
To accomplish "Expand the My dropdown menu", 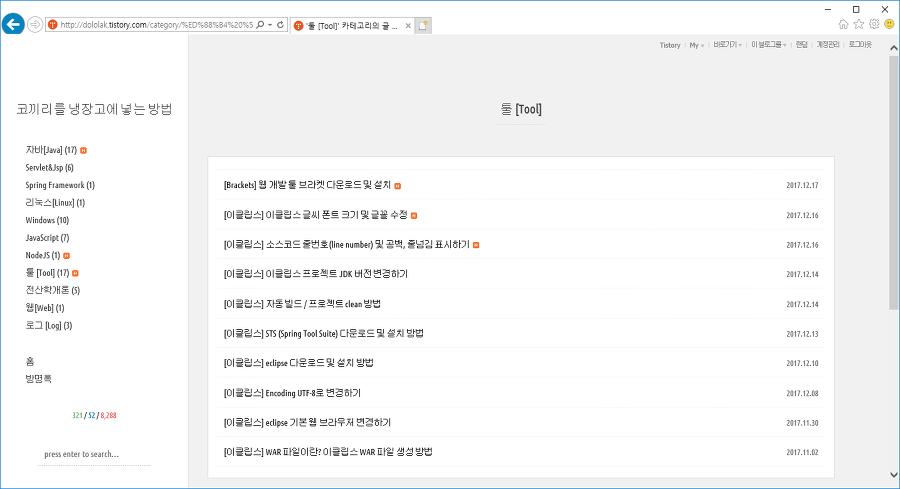I will pyautogui.click(x=696, y=45).
